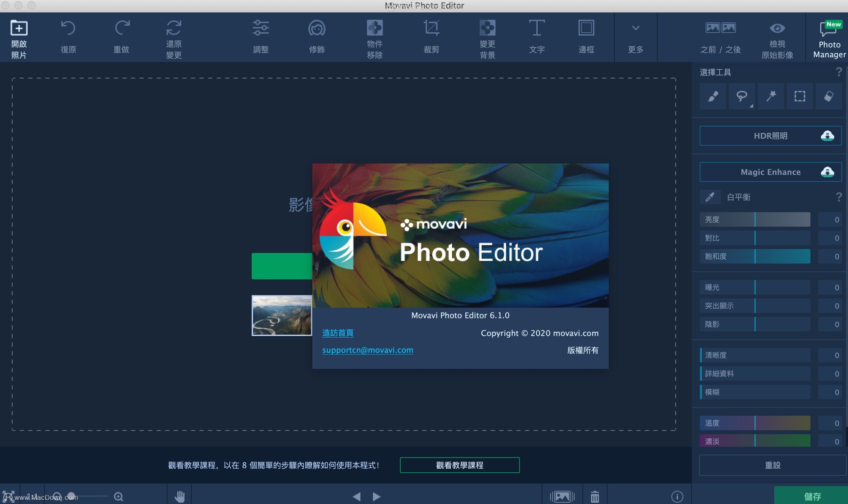Screen dimensions: 848x504
Task: Go to the next photo arrow
Action: point(376,496)
